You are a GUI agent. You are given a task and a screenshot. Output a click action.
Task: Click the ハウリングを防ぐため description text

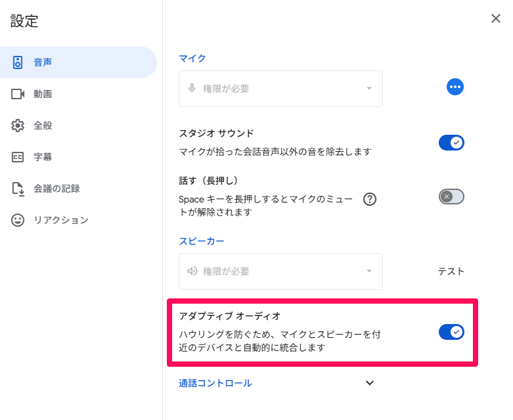point(280,340)
